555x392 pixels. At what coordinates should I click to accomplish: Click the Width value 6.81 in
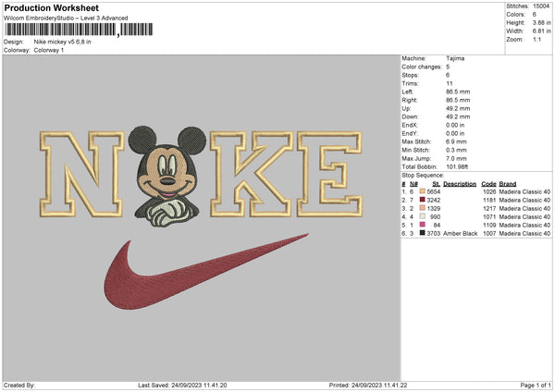pyautogui.click(x=541, y=31)
